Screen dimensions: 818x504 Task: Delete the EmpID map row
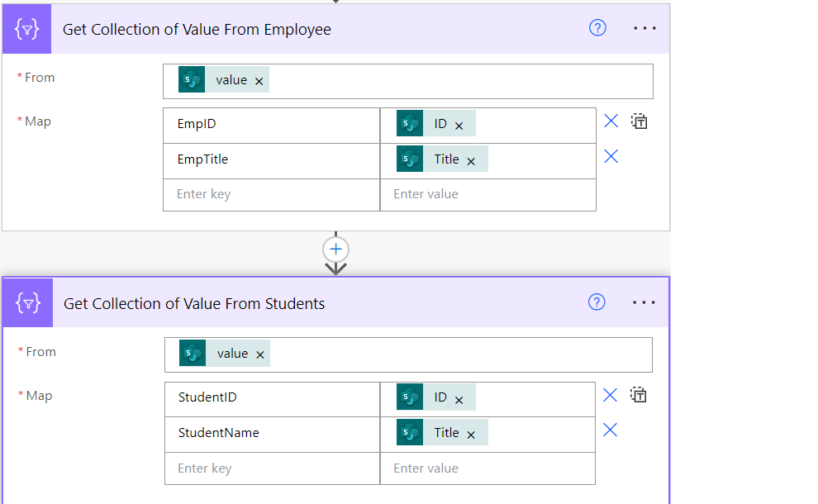(611, 121)
